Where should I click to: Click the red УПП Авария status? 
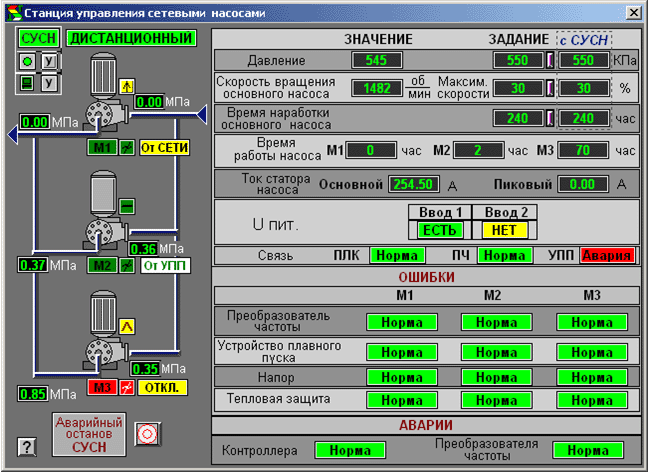tap(607, 256)
